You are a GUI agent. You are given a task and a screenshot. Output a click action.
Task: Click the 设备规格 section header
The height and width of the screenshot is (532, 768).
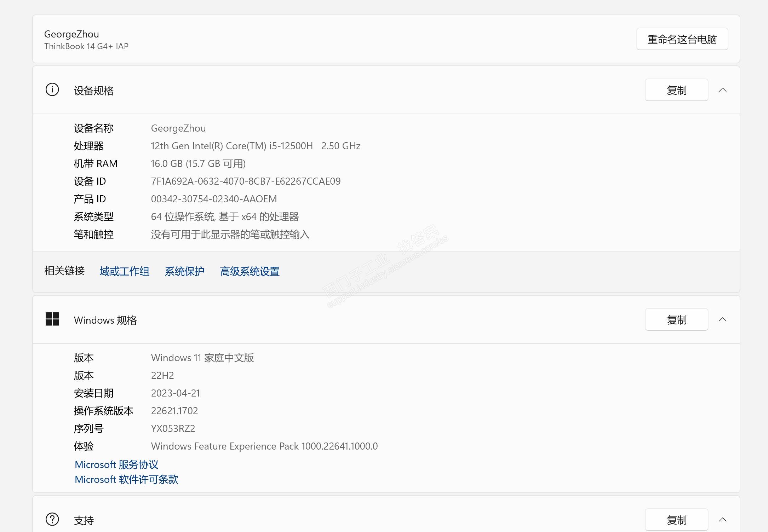tap(94, 91)
